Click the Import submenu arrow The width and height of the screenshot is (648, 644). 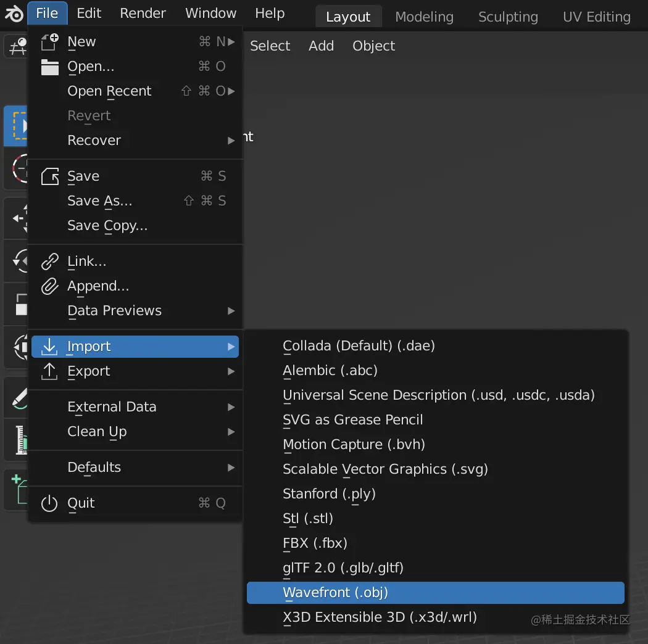pos(231,347)
